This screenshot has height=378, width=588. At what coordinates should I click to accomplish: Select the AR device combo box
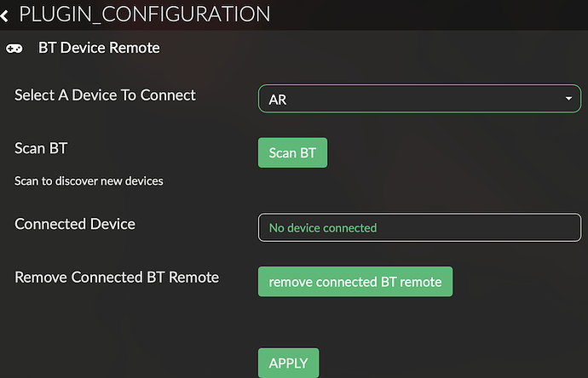click(x=419, y=99)
